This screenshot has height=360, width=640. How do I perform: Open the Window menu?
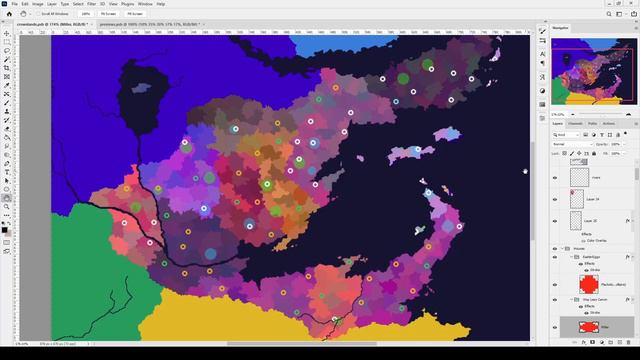(145, 4)
